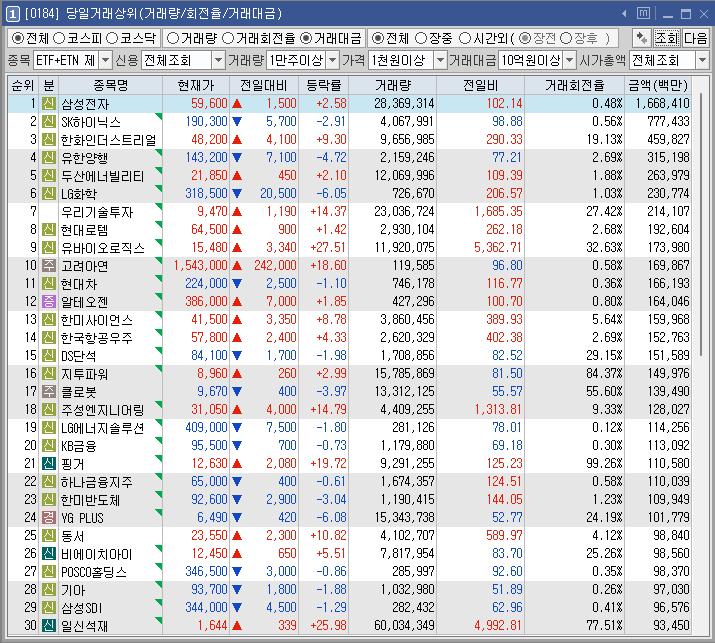715x643 pixels.
Task: Open the 가격 1천원이상 dropdown
Action: 440,60
